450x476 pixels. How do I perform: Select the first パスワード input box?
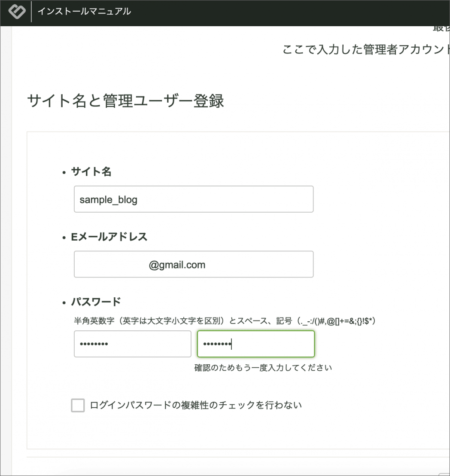point(132,344)
